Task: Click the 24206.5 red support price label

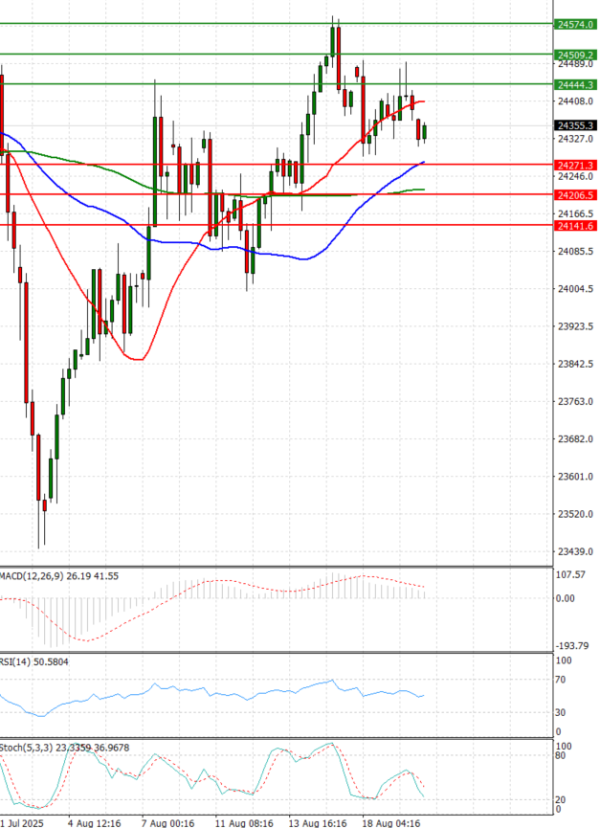Action: point(575,195)
